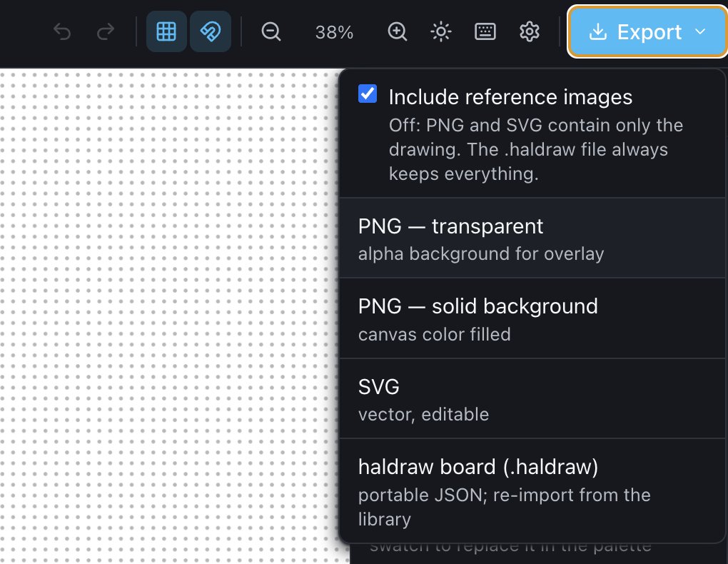Screen dimensions: 728x564
Task: Click the 38% zoom level
Action: [334, 33]
